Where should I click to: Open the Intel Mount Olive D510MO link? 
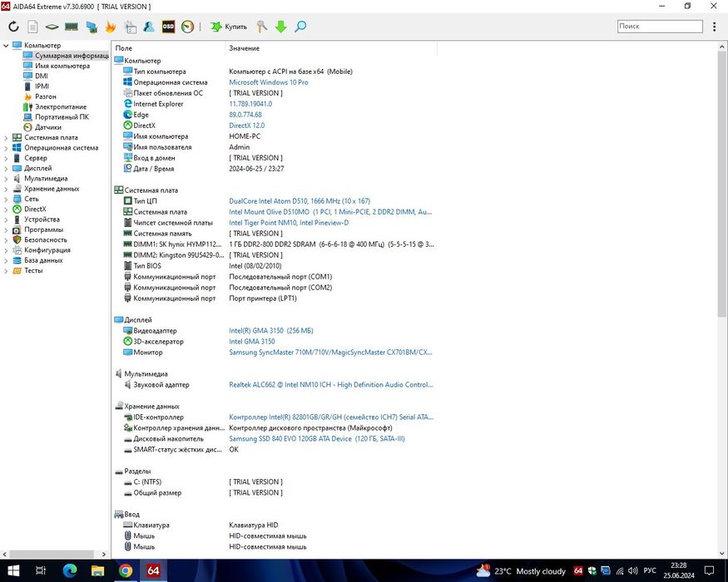tap(330, 212)
